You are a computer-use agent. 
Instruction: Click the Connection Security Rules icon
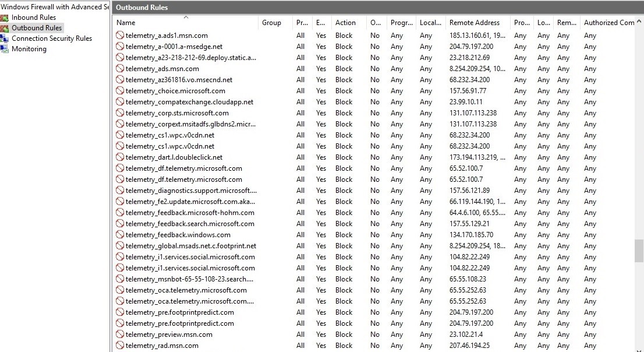[x=5, y=38]
